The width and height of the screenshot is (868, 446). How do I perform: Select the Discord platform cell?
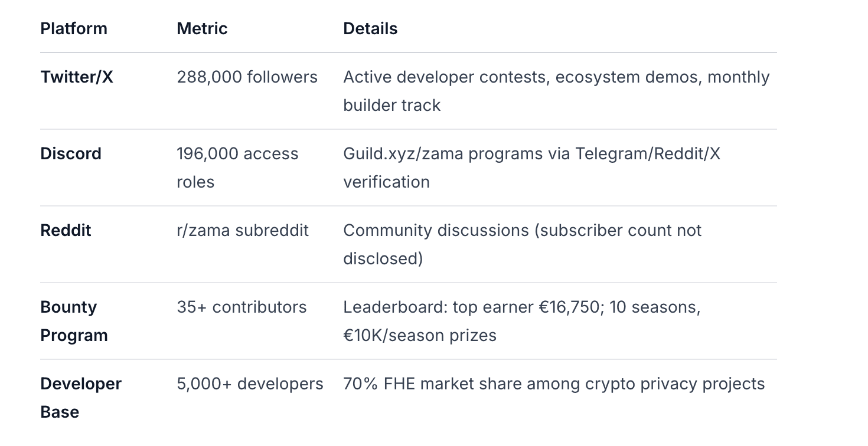[71, 153]
